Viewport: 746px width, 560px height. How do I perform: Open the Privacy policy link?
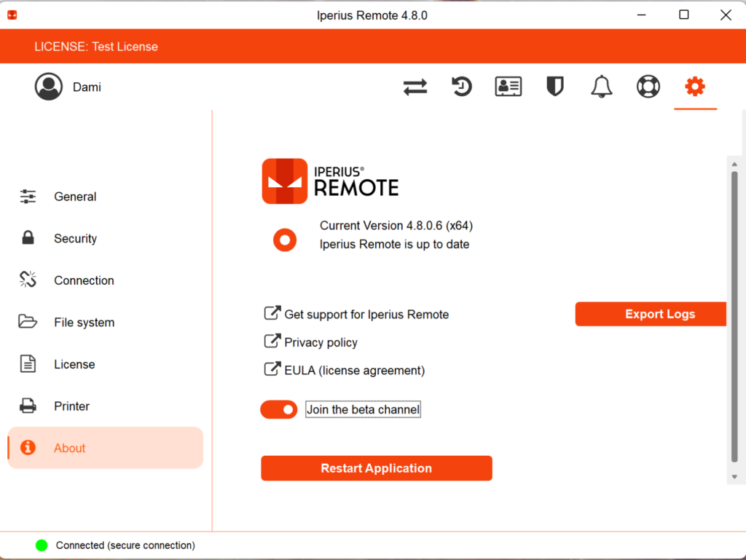click(x=321, y=343)
